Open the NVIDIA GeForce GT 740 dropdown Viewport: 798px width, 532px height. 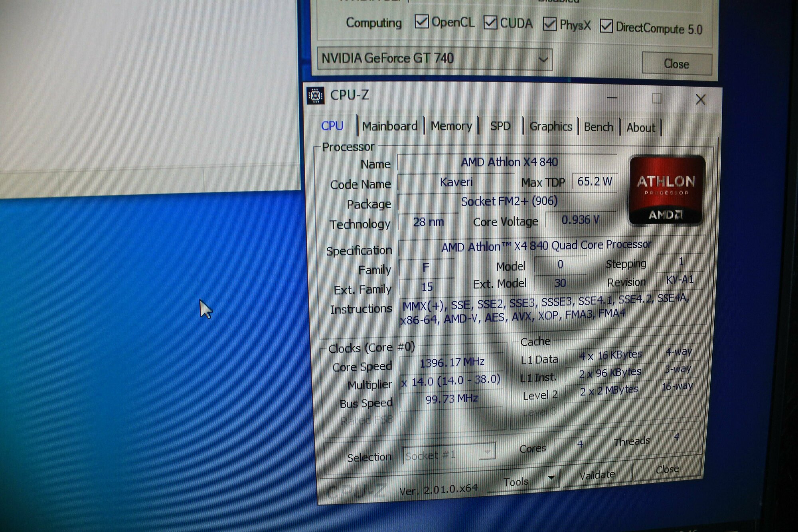[x=543, y=60]
